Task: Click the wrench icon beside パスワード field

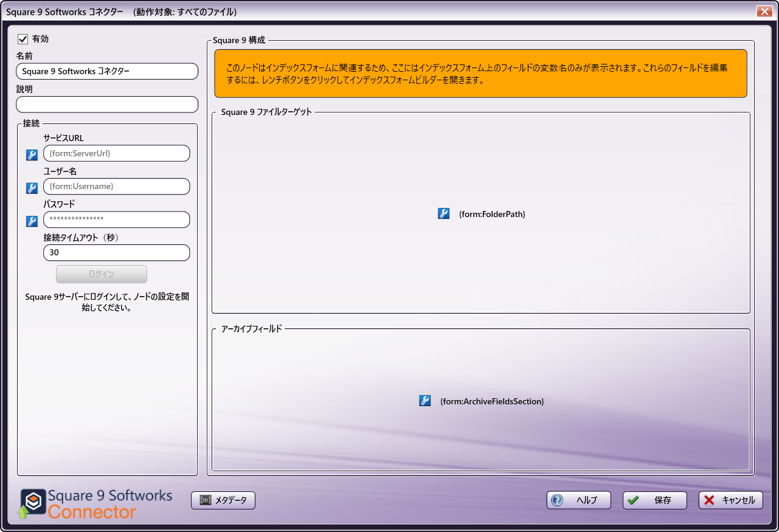Action: (x=32, y=221)
